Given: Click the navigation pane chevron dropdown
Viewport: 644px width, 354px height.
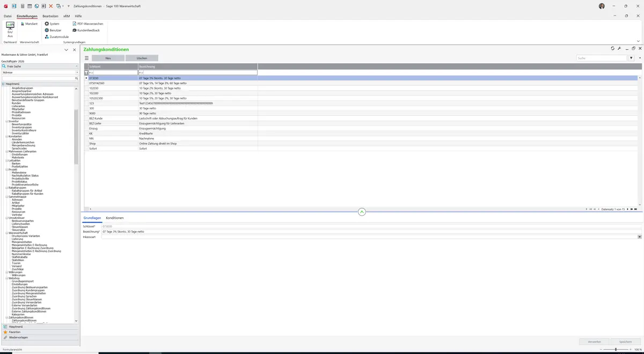Looking at the screenshot, I should pyautogui.click(x=67, y=50).
